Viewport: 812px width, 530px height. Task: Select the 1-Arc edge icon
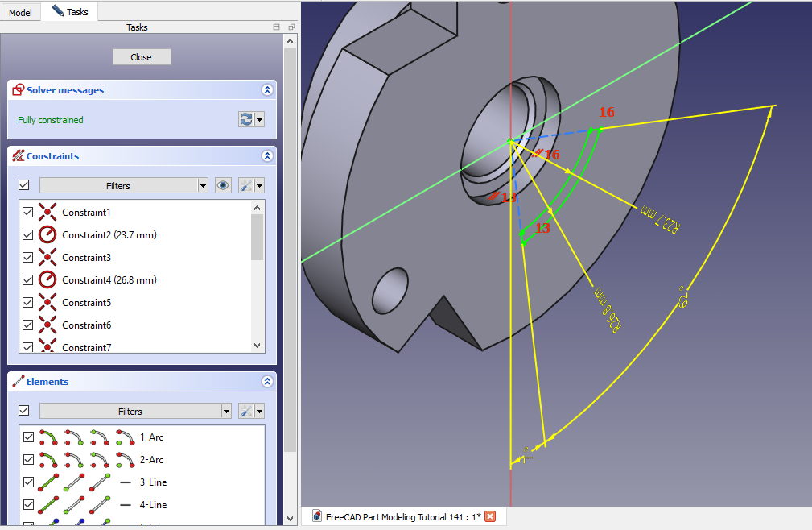(47, 437)
